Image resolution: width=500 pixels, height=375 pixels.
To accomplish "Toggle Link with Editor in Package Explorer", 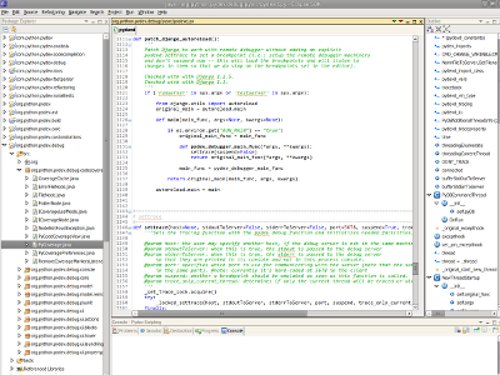I will 14,29.
